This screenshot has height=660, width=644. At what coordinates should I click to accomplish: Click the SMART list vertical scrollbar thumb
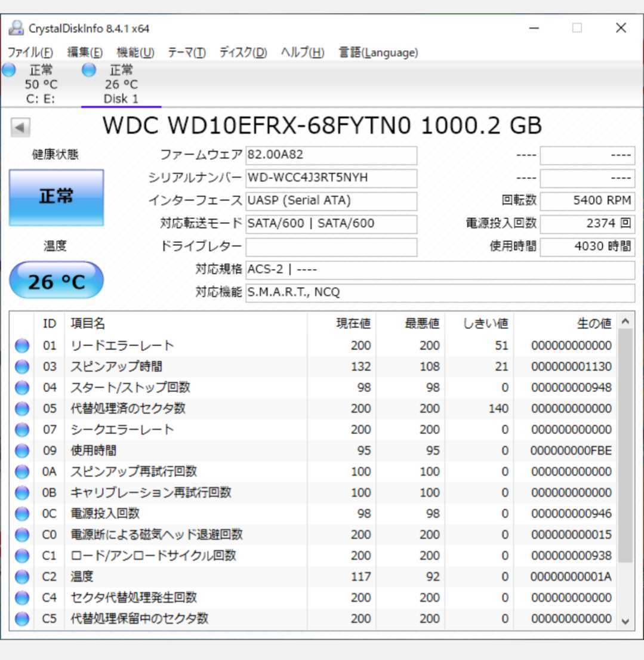click(x=625, y=446)
